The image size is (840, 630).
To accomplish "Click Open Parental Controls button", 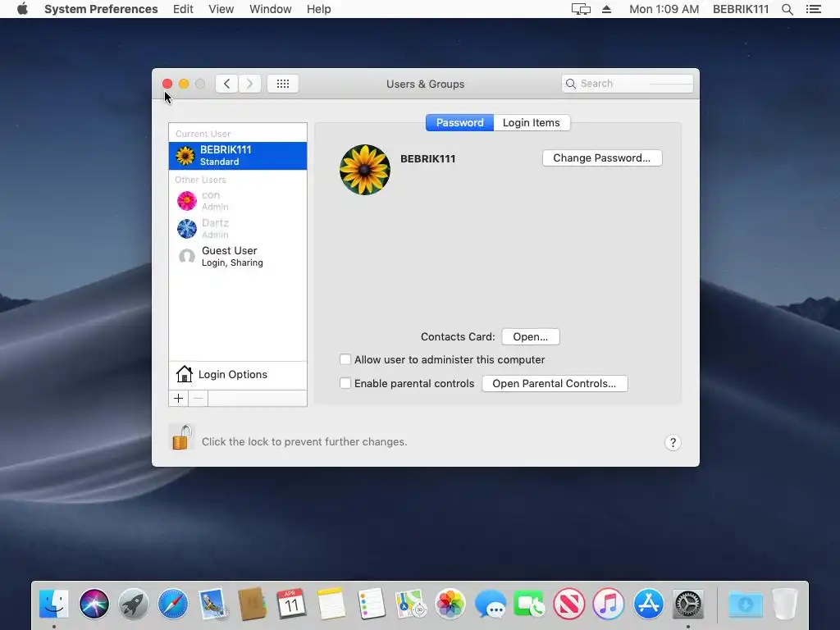I will (555, 384).
